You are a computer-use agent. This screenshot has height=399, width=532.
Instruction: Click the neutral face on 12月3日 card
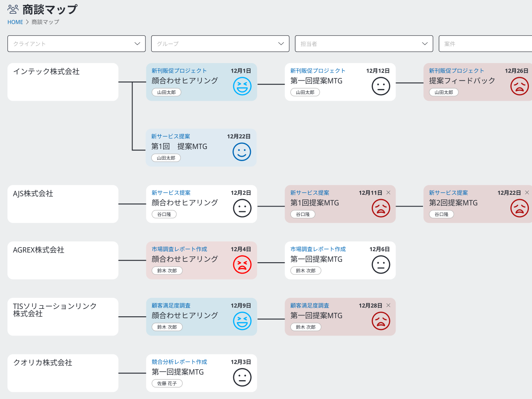coord(242,377)
